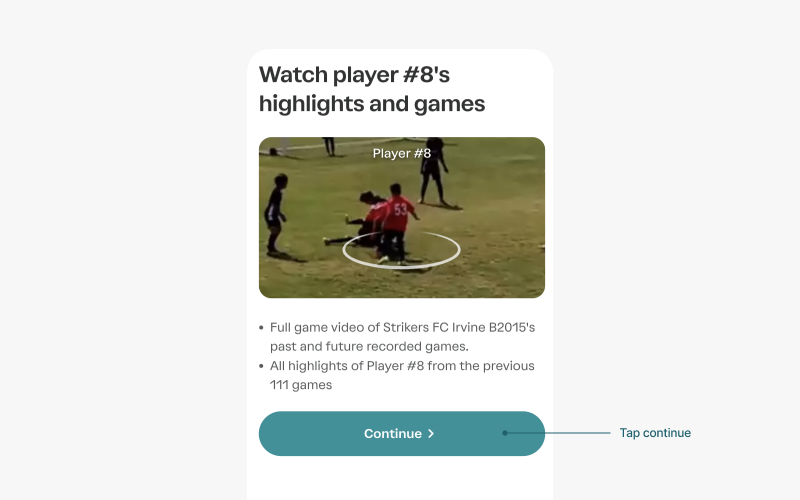Click the '111 games' text
800x500 pixels.
point(301,385)
